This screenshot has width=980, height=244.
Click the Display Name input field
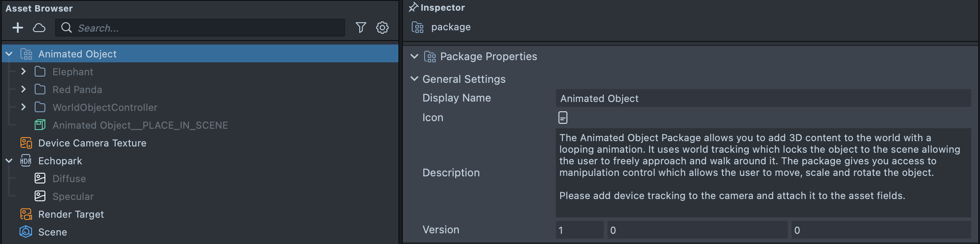click(763, 98)
